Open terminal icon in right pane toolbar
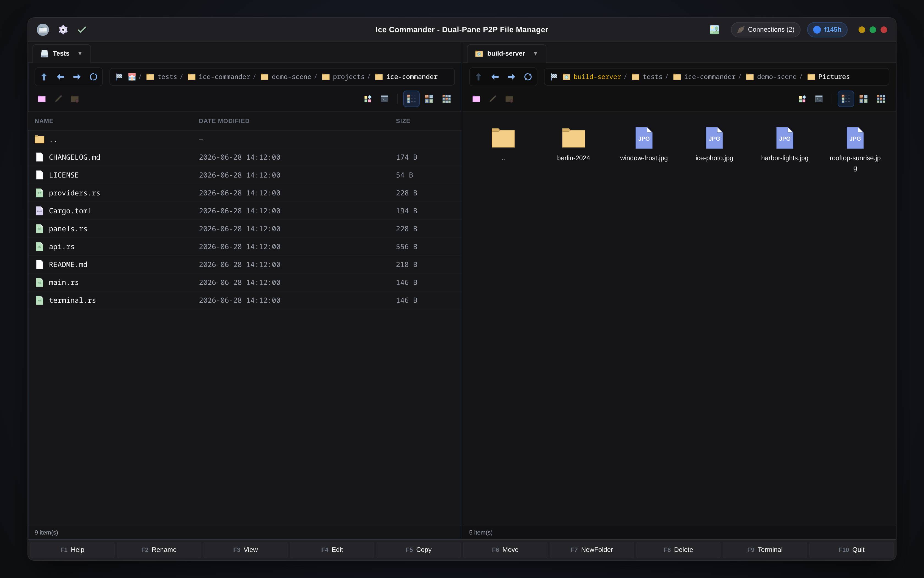The image size is (924, 578). tap(819, 99)
